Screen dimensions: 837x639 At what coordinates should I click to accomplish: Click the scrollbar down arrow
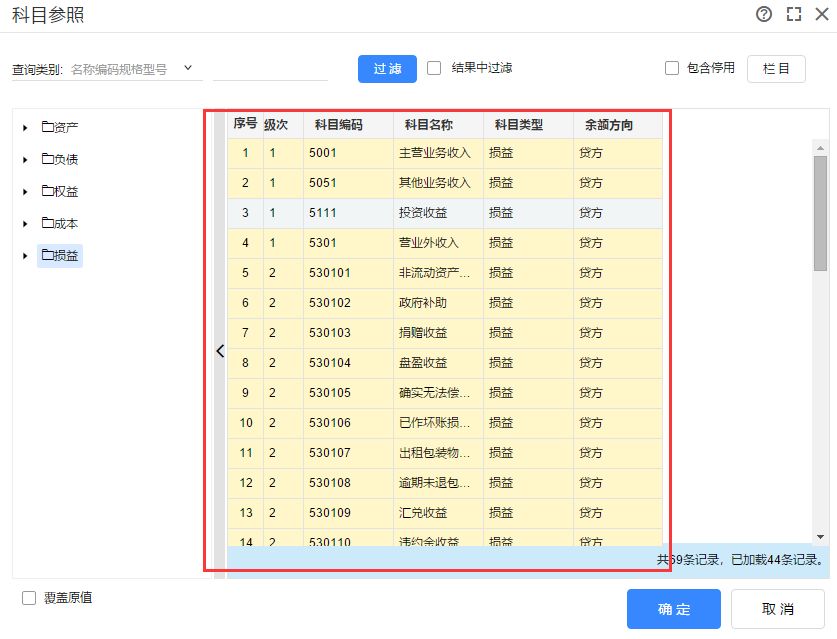click(x=820, y=537)
